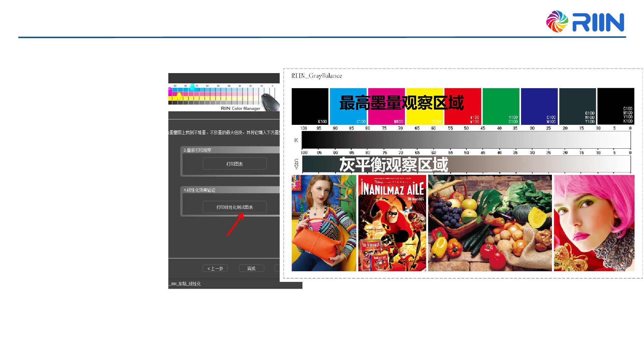The height and width of the screenshot is (362, 644).
Task: Click the cyan ink drop on banner
Action: pyautogui.click(x=192, y=87)
